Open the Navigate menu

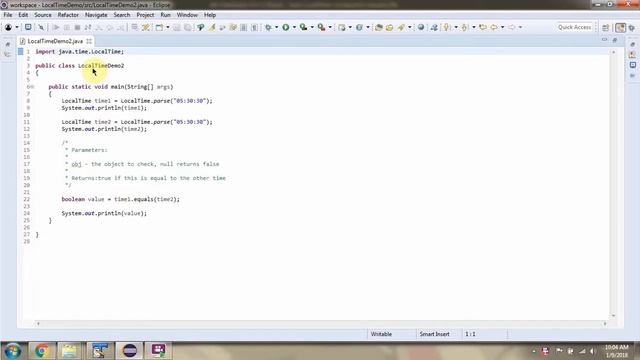pos(96,15)
